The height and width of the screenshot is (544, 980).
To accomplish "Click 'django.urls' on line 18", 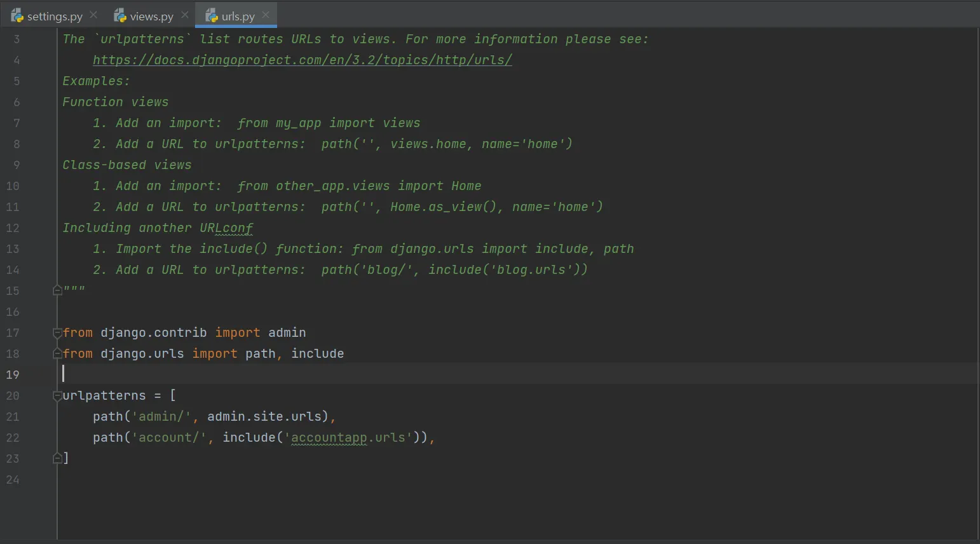I will 142,354.
